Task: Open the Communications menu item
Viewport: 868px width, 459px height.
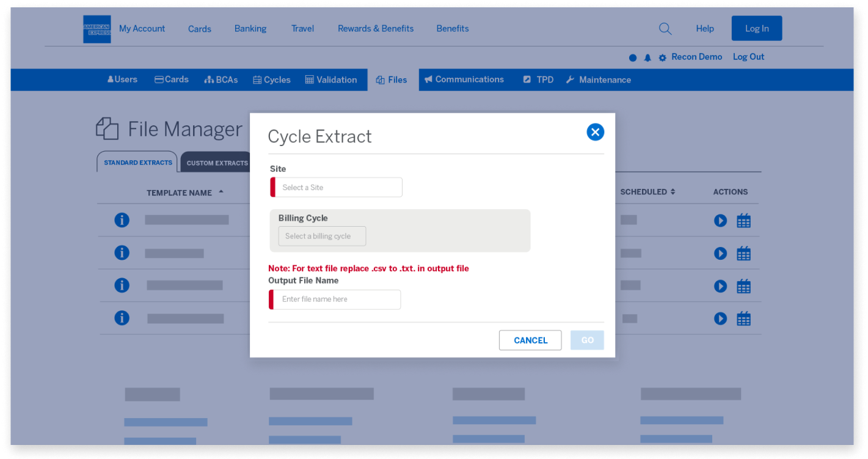Action: (464, 79)
